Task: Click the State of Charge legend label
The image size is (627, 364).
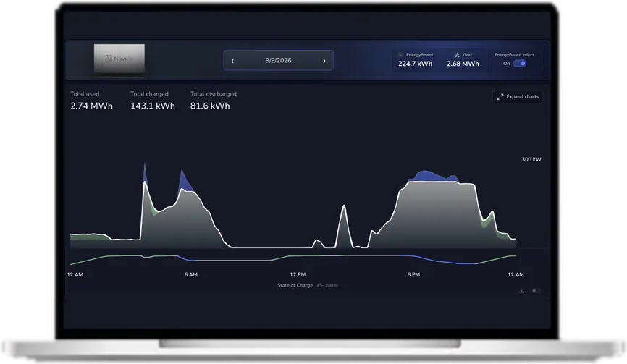Action: pyautogui.click(x=295, y=285)
